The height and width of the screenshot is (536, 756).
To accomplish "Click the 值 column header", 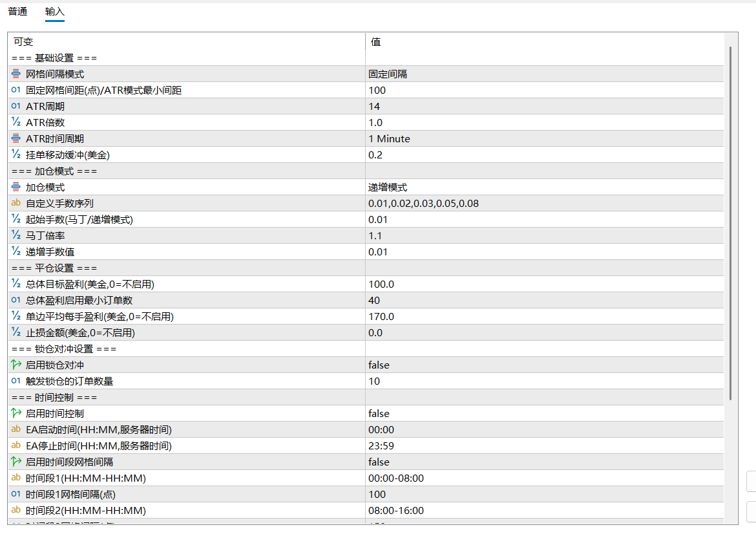I will tap(544, 41).
